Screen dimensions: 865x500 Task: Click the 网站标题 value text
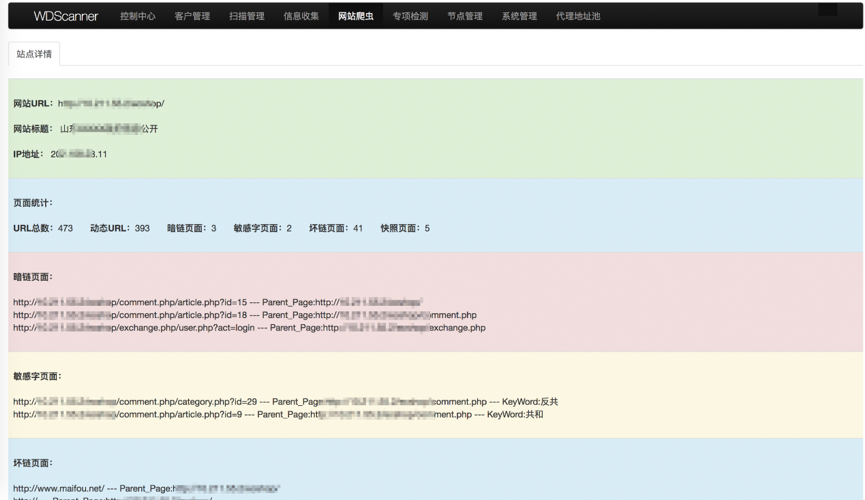point(109,129)
